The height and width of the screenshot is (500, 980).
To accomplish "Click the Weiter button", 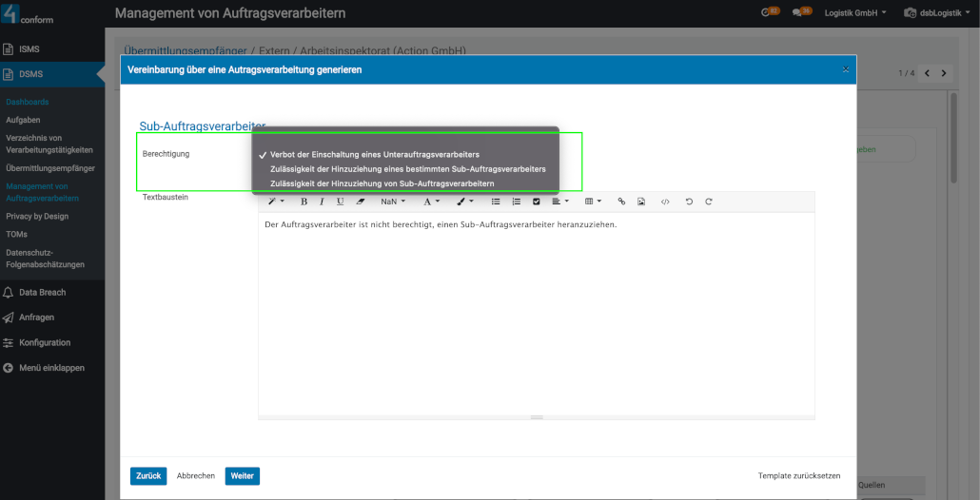I will coord(242,475).
